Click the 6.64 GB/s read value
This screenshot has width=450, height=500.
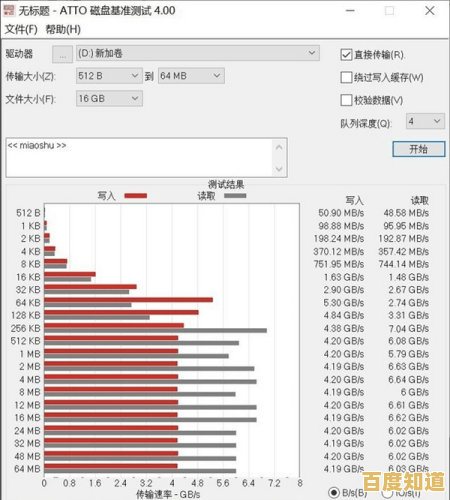pyautogui.click(x=409, y=380)
